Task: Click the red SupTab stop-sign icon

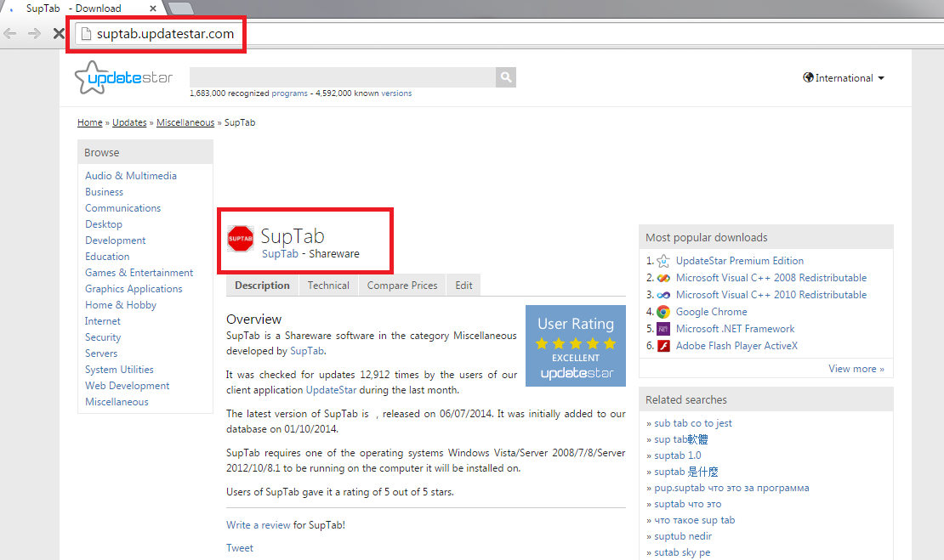Action: (x=241, y=240)
